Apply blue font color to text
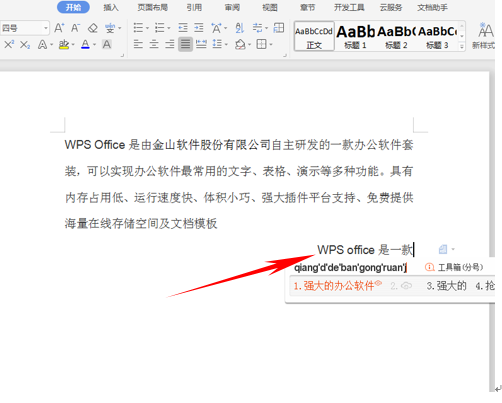 coord(85,44)
